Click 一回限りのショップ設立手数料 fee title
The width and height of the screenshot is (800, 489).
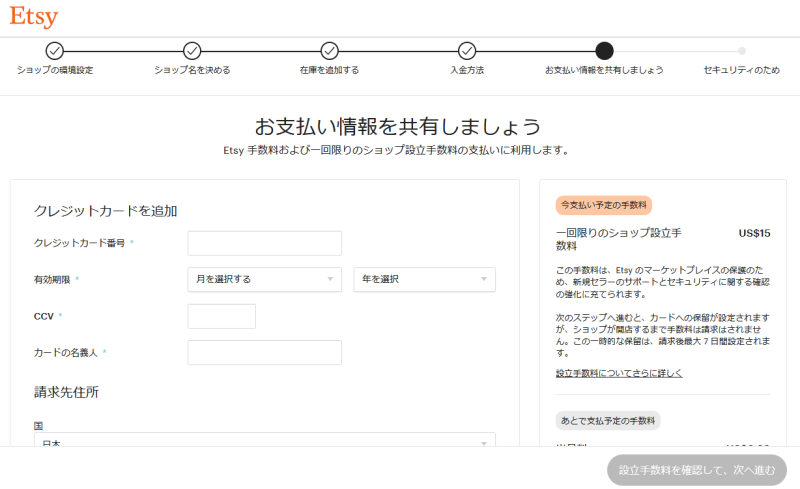pos(618,239)
